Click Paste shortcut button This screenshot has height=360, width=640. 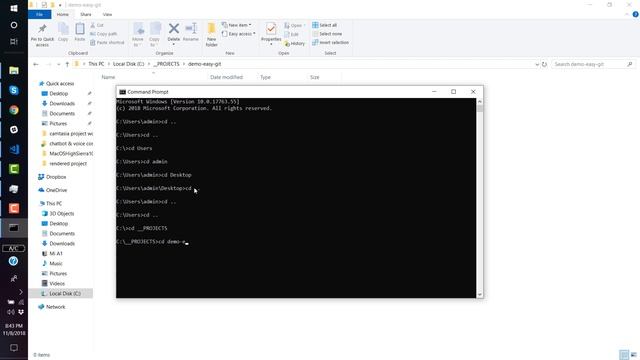pos(107,42)
